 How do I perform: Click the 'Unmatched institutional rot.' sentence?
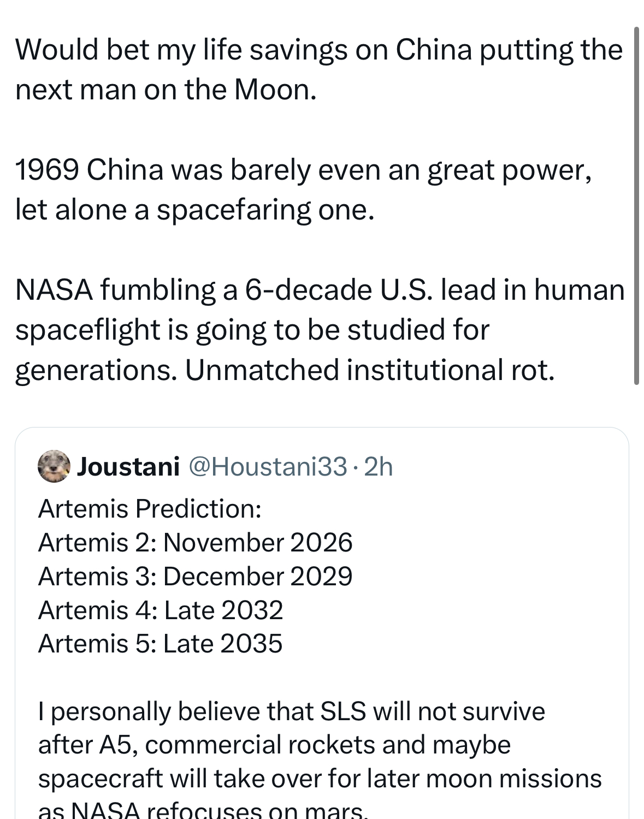click(370, 370)
